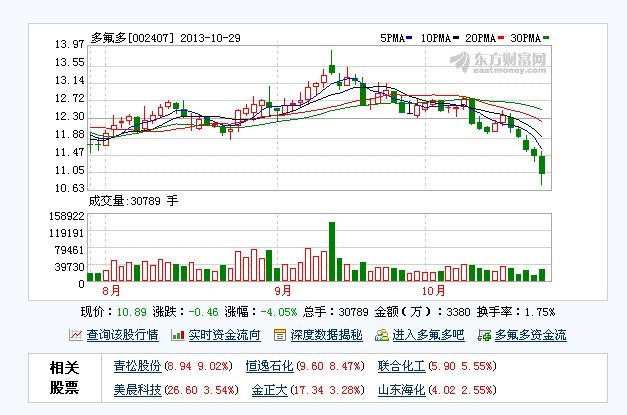The height and width of the screenshot is (415, 627).
Task: Click the change value -0.46
Action: [204, 312]
